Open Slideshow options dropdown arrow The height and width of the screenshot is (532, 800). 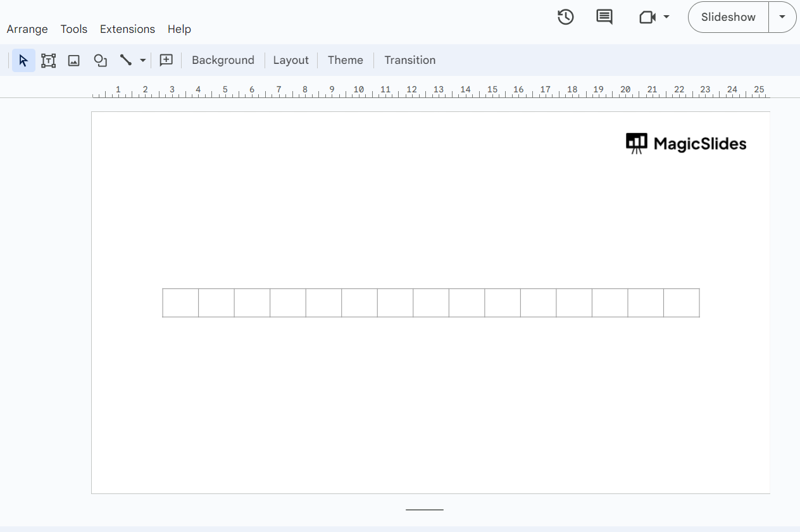tap(783, 17)
